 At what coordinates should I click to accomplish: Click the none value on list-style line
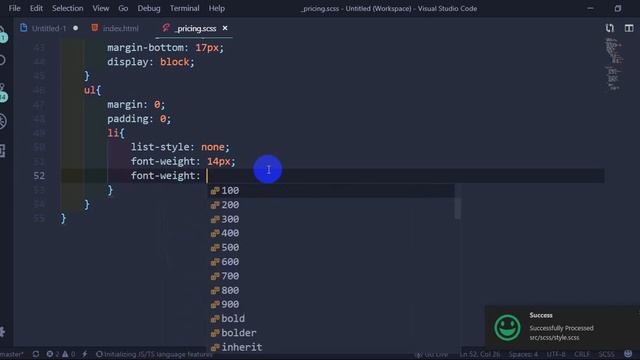213,147
